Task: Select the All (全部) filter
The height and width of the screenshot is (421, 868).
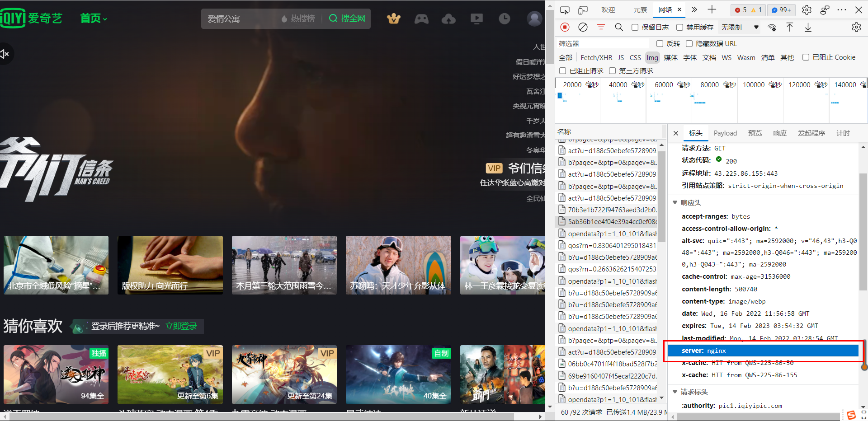Action: coord(566,58)
